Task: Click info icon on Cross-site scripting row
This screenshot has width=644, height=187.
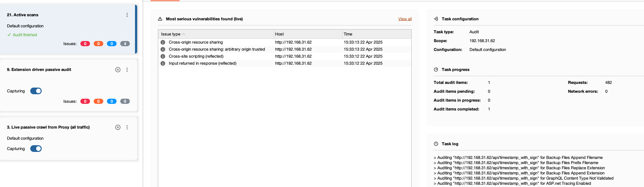Action: [x=163, y=57]
